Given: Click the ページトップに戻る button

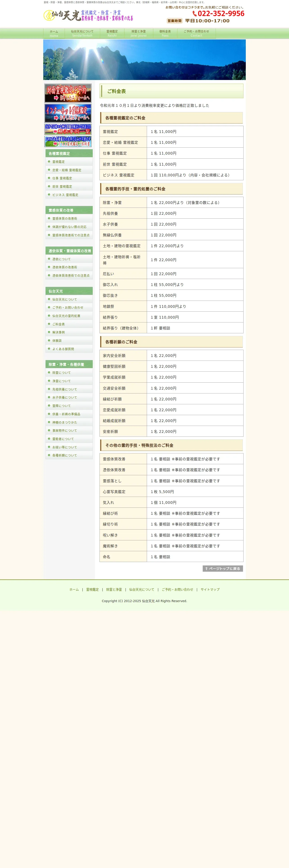Looking at the screenshot, I should (223, 569).
